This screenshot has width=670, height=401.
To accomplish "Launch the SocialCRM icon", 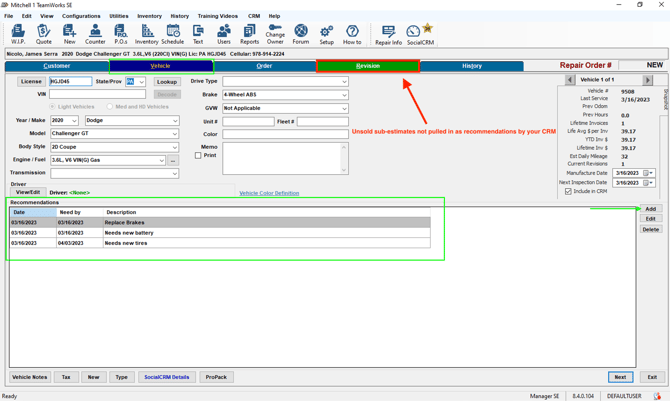I will [420, 35].
